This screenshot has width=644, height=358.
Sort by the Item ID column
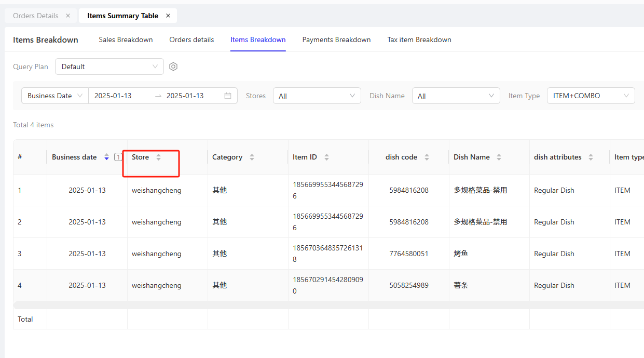click(x=326, y=157)
